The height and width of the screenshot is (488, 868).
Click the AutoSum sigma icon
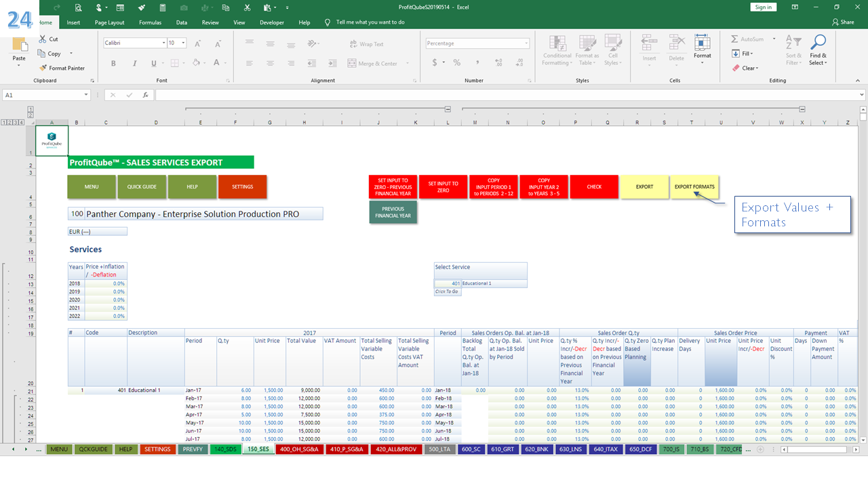click(735, 39)
